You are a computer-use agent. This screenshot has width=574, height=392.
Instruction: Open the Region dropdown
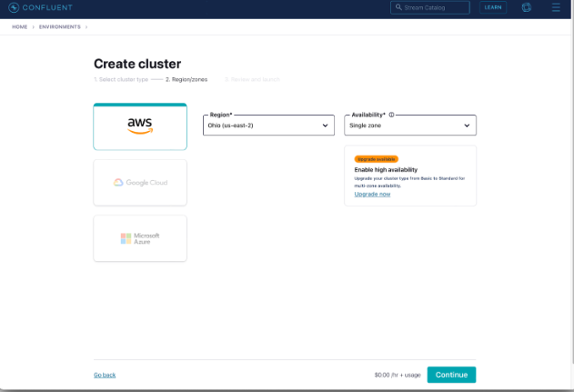(x=268, y=126)
